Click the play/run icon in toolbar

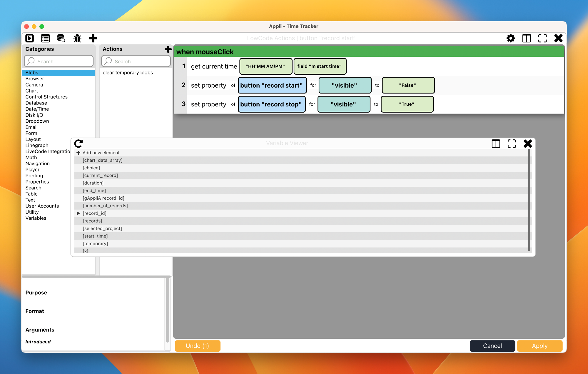[30, 38]
